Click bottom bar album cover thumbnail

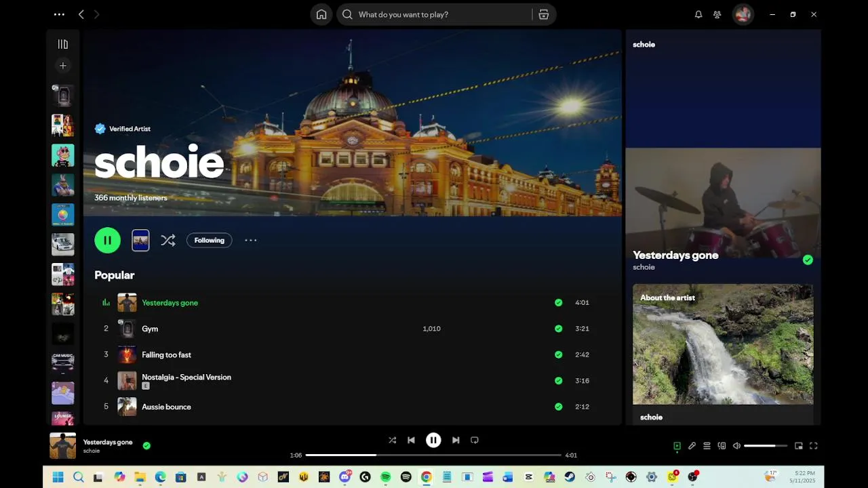pos(63,445)
